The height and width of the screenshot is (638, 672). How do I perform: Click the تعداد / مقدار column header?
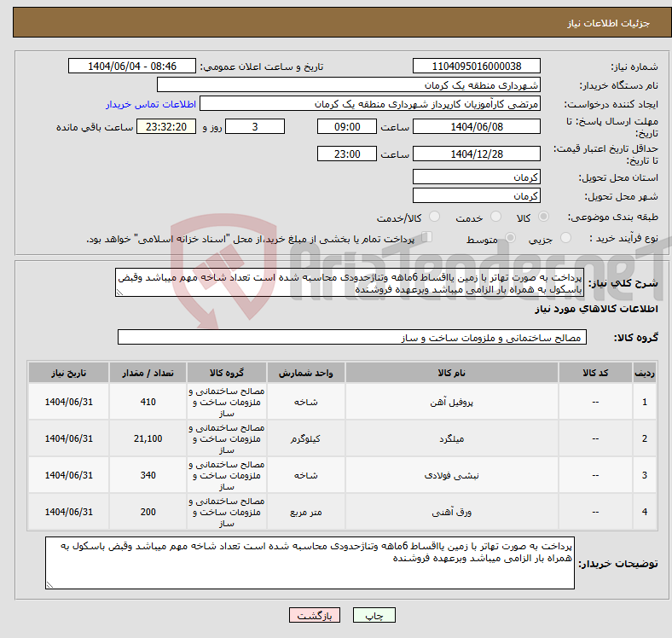pos(148,373)
